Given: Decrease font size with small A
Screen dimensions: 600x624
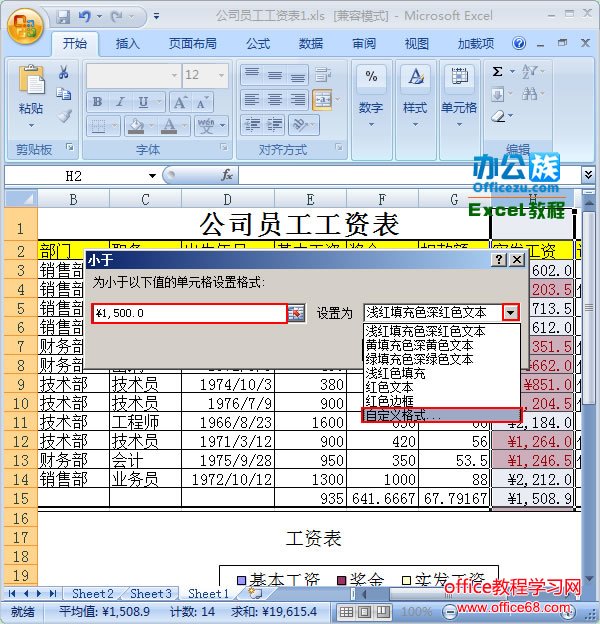Looking at the screenshot, I should (x=202, y=102).
